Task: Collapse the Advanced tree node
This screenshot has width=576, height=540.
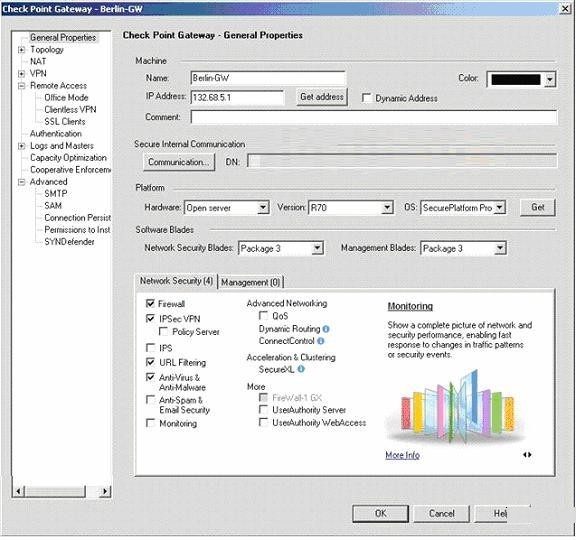Action: (x=22, y=182)
